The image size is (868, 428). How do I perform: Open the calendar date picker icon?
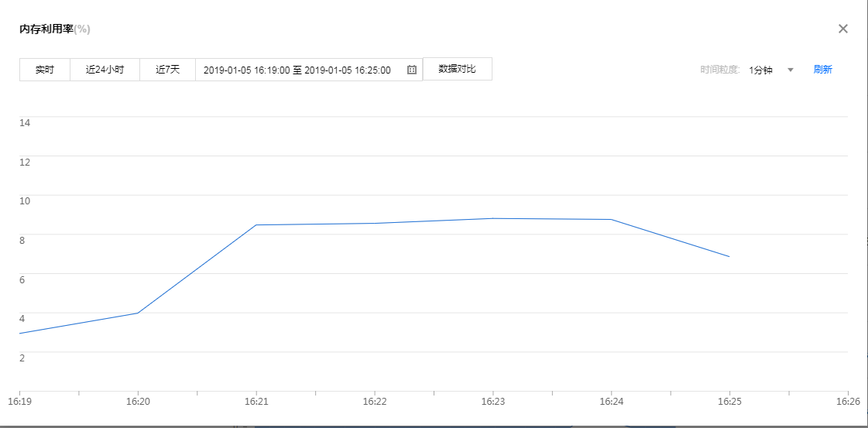point(412,70)
